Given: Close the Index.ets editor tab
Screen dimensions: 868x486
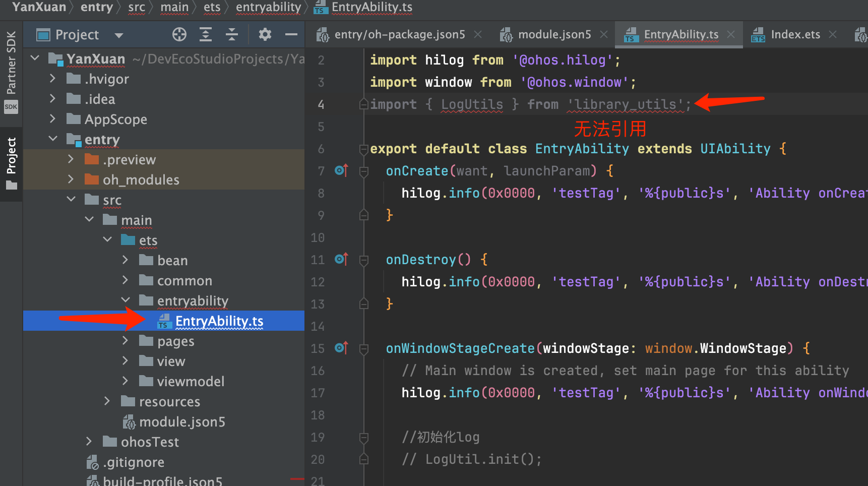Looking at the screenshot, I should click(x=833, y=34).
